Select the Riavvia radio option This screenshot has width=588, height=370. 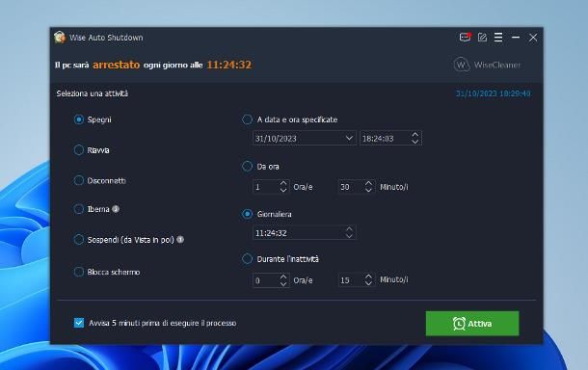(79, 150)
